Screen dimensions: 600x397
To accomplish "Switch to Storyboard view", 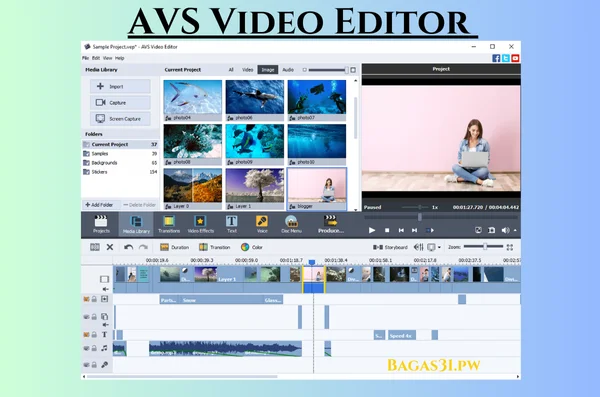I will (390, 247).
